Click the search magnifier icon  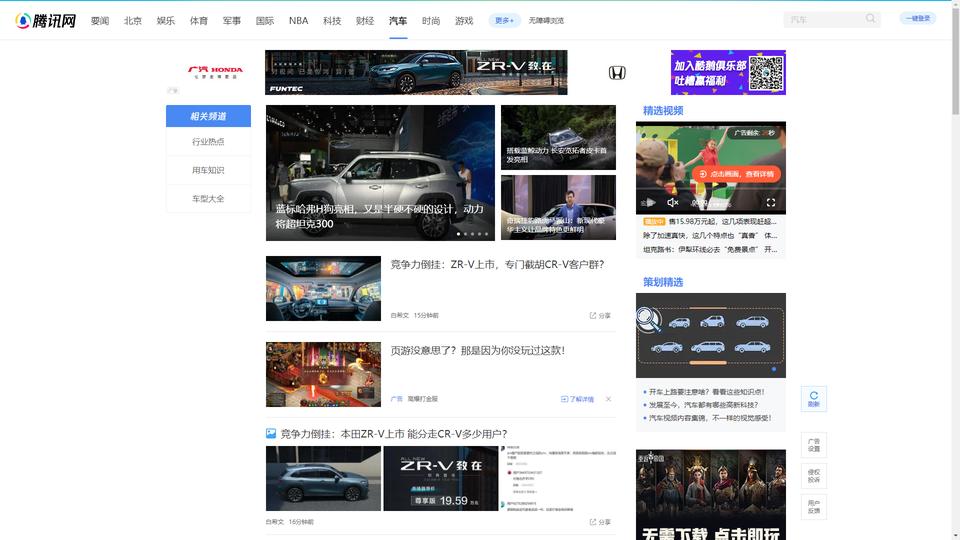[870, 19]
